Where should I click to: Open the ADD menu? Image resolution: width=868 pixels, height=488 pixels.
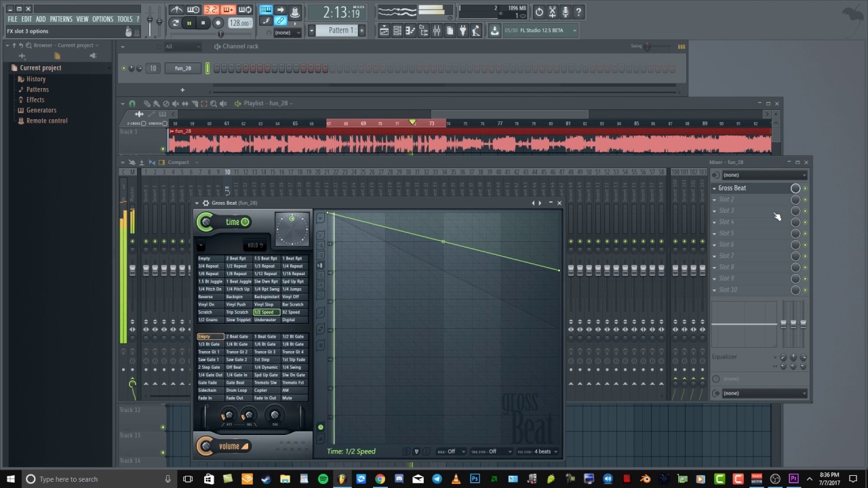pyautogui.click(x=41, y=19)
